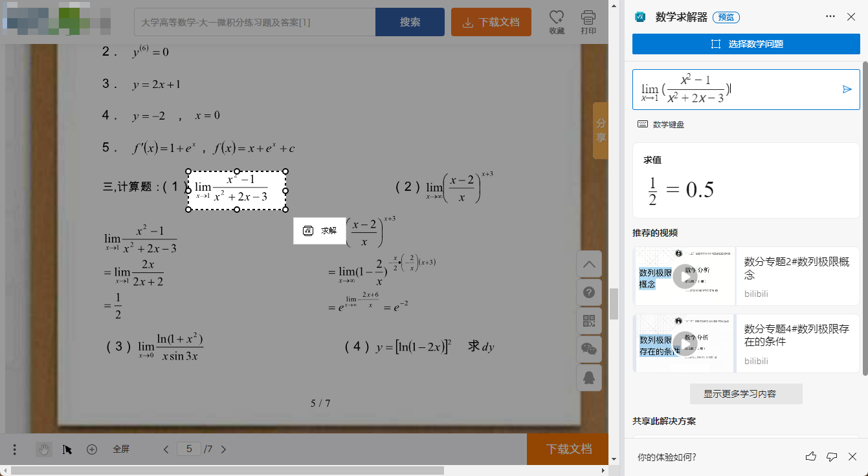
Task: Submit the limit expression with the send arrow
Action: click(x=847, y=89)
